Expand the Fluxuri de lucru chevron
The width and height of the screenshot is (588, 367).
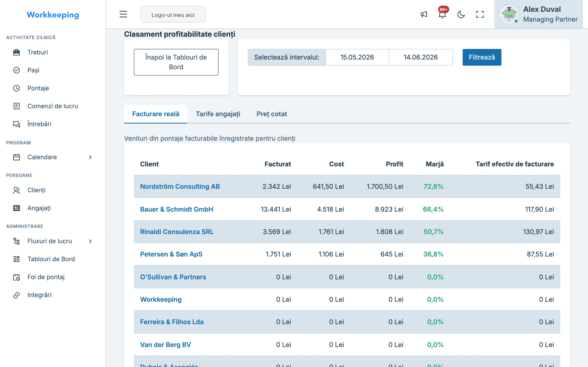[x=90, y=241]
